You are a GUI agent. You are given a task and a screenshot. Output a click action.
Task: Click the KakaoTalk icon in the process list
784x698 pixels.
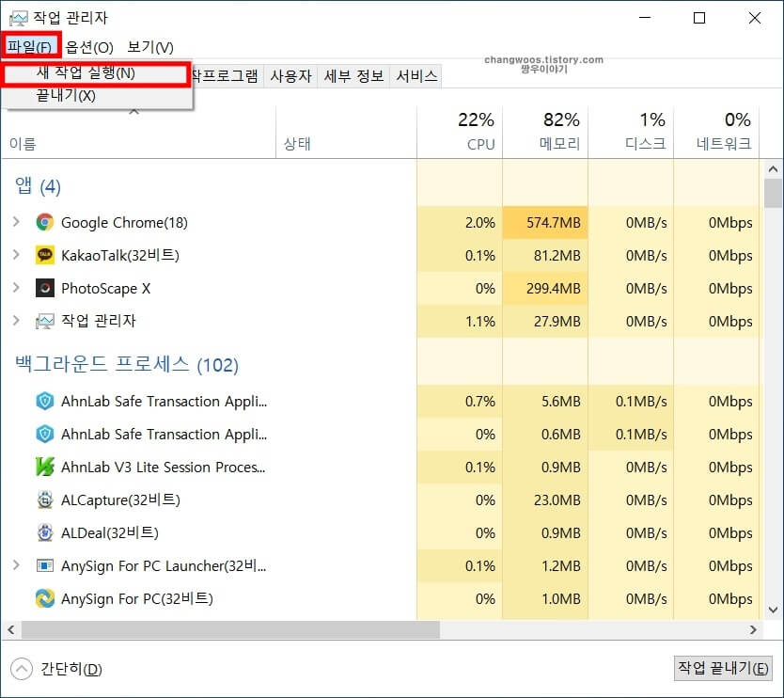(46, 255)
